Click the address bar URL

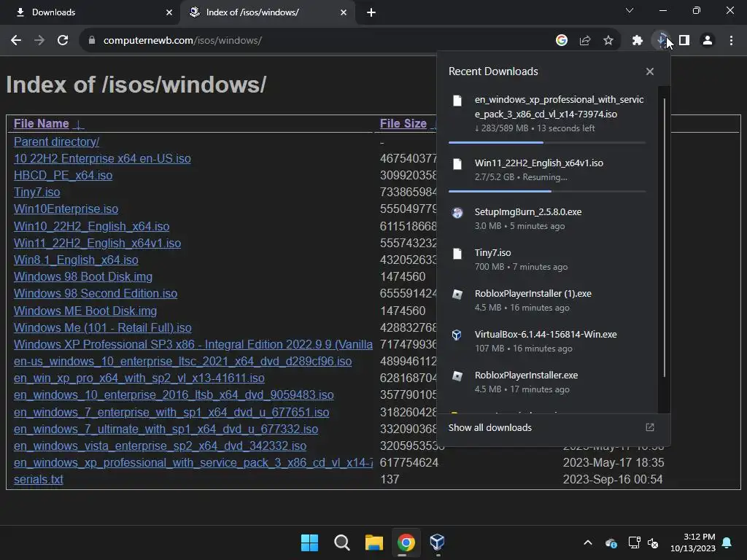point(182,41)
